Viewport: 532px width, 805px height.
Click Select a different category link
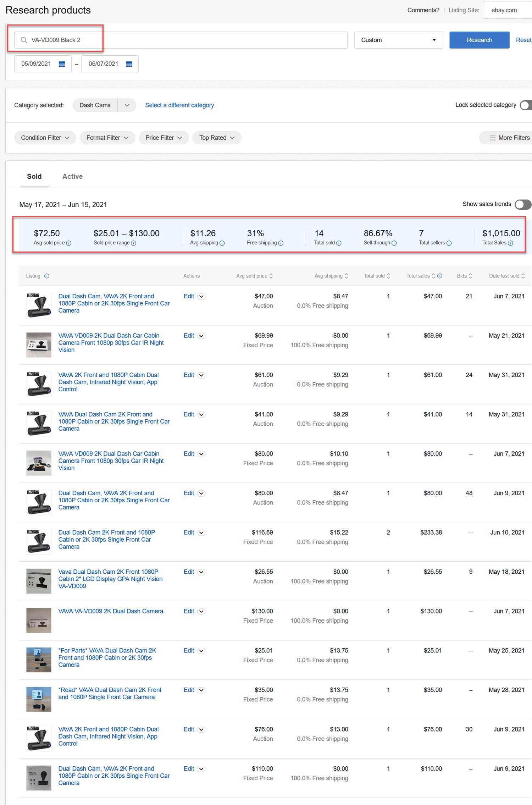(x=179, y=105)
